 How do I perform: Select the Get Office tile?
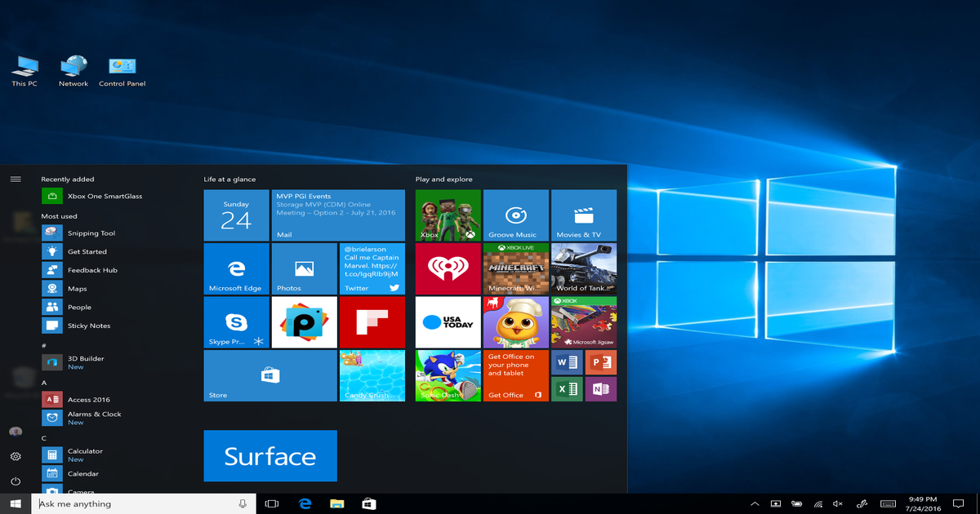click(x=515, y=375)
